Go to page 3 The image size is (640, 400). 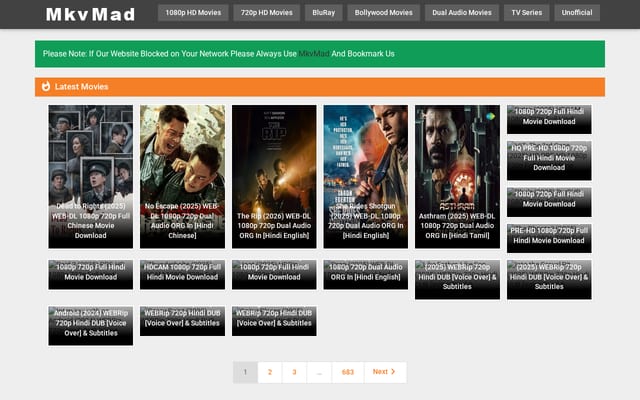[294, 372]
